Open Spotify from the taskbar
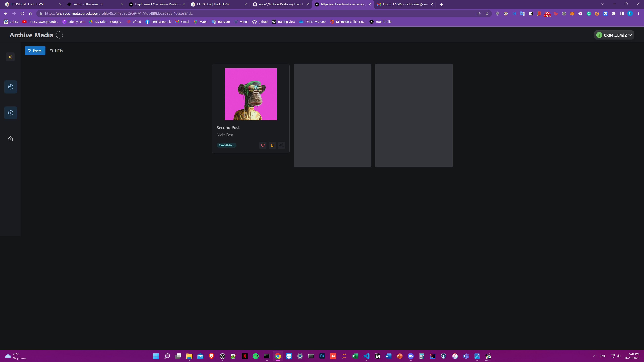The height and width of the screenshot is (362, 644). 256,356
